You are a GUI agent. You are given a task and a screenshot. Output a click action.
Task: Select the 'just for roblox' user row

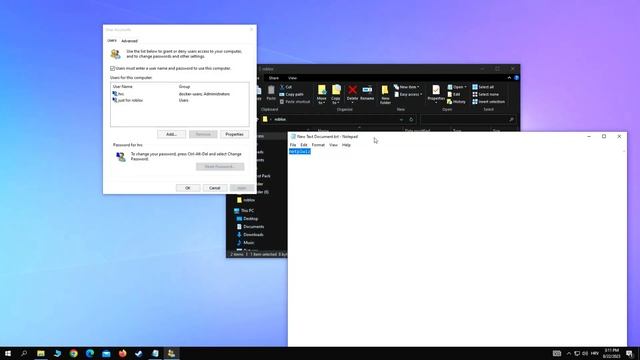click(180, 100)
